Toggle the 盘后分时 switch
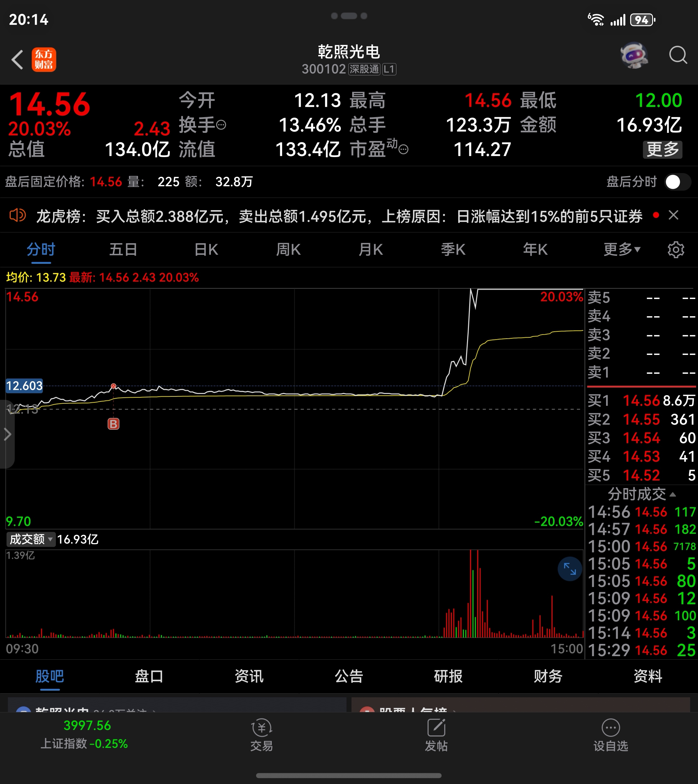The width and height of the screenshot is (698, 784). [677, 182]
